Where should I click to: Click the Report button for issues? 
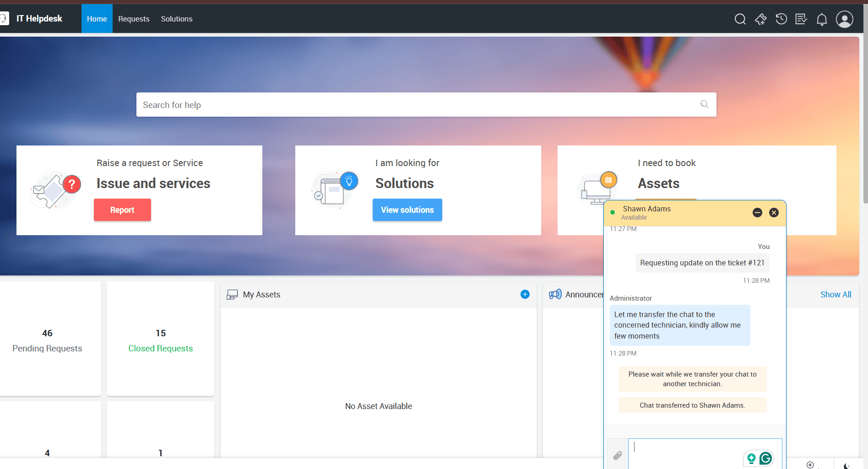click(122, 210)
